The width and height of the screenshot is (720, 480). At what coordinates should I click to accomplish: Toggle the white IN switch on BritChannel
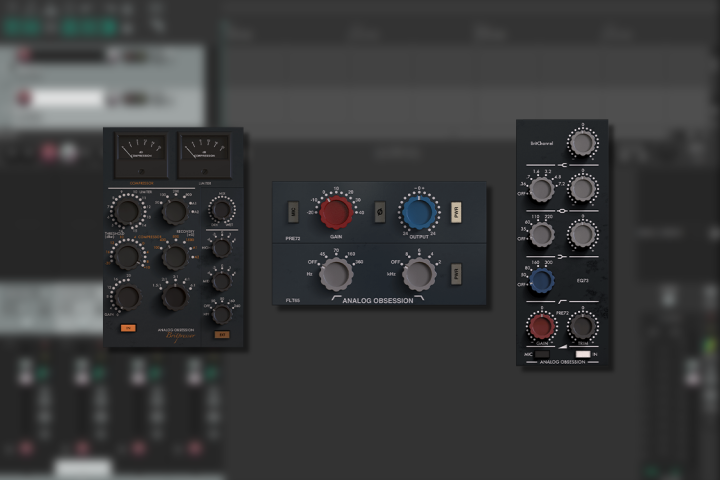583,354
